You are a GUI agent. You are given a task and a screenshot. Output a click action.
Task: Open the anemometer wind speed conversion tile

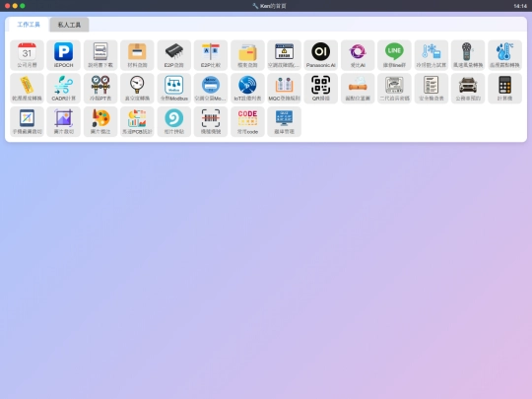click(468, 55)
